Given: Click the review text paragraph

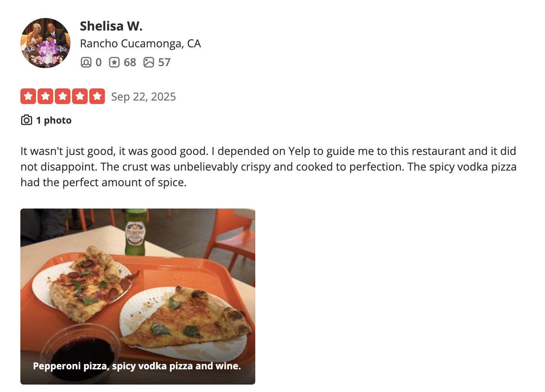Looking at the screenshot, I should 268,167.
